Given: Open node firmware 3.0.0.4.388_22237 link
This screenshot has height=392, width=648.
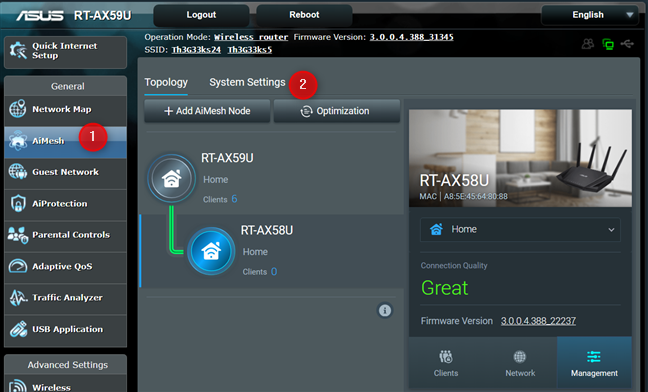Looking at the screenshot, I should tap(538, 321).
